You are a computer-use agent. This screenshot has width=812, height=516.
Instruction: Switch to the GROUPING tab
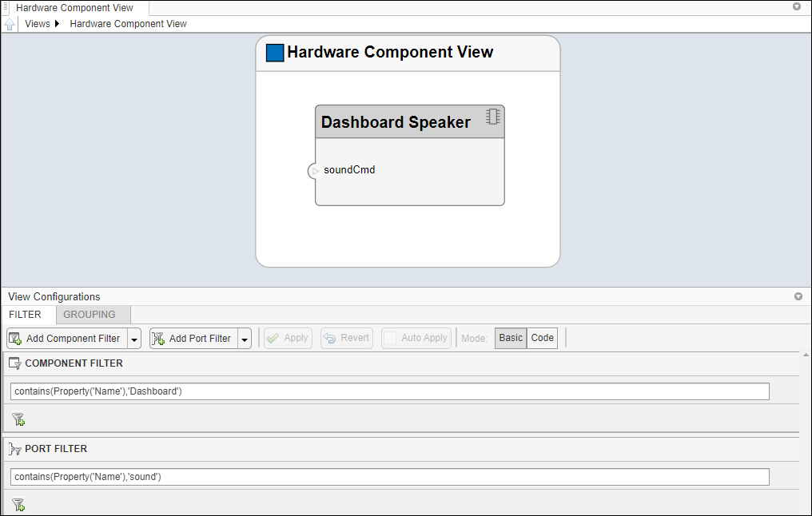pyautogui.click(x=94, y=315)
